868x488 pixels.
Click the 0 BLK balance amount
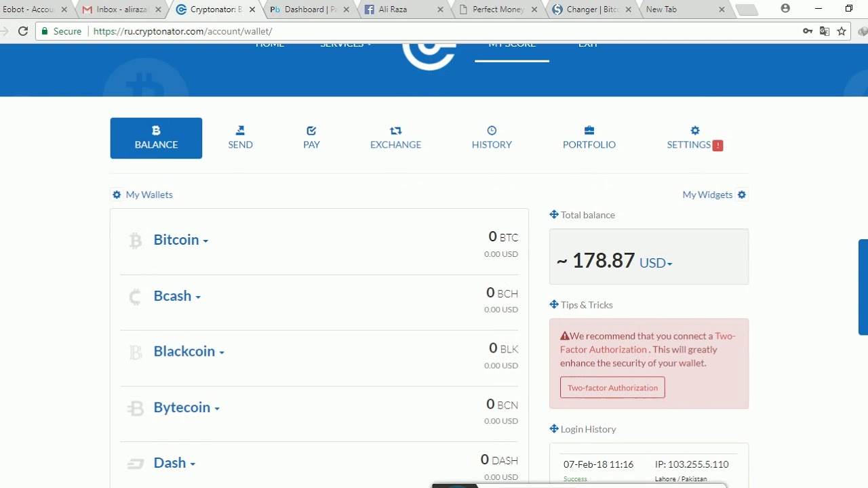(503, 348)
